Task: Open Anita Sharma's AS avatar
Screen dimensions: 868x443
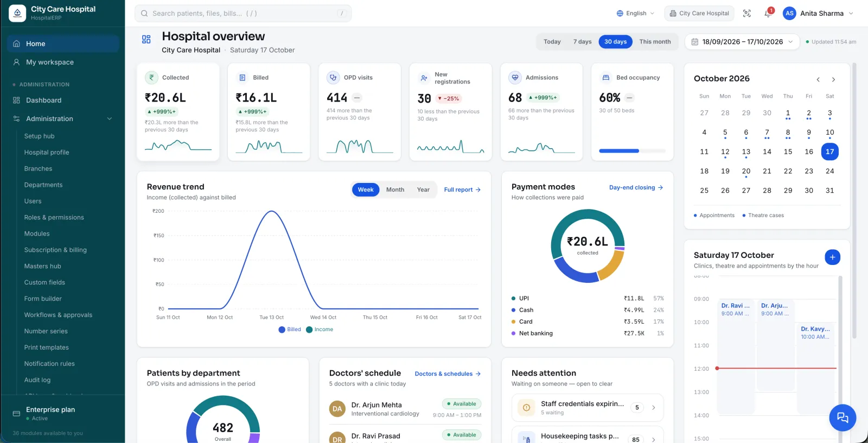Action: coord(789,14)
